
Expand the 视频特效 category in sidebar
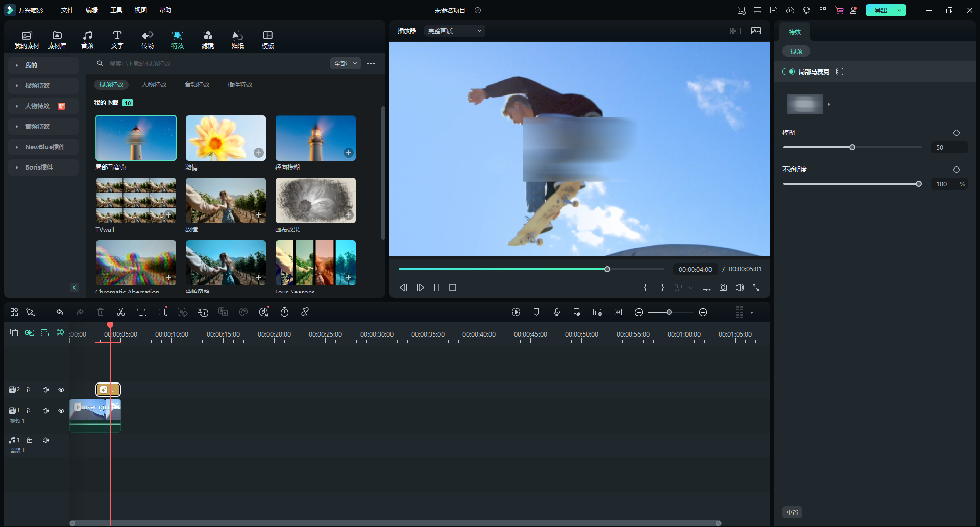[x=37, y=86]
